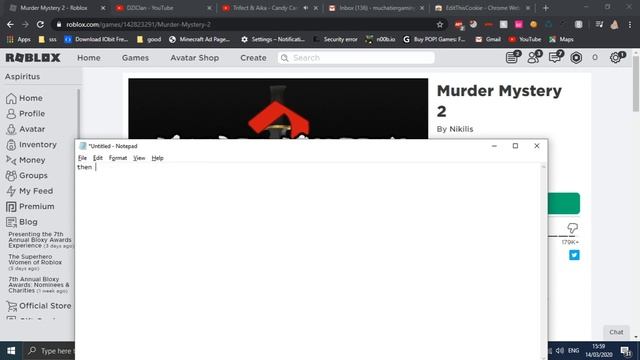Switch to the DZ YouTube tab
Viewport: 640px width, 360px height.
163,8
